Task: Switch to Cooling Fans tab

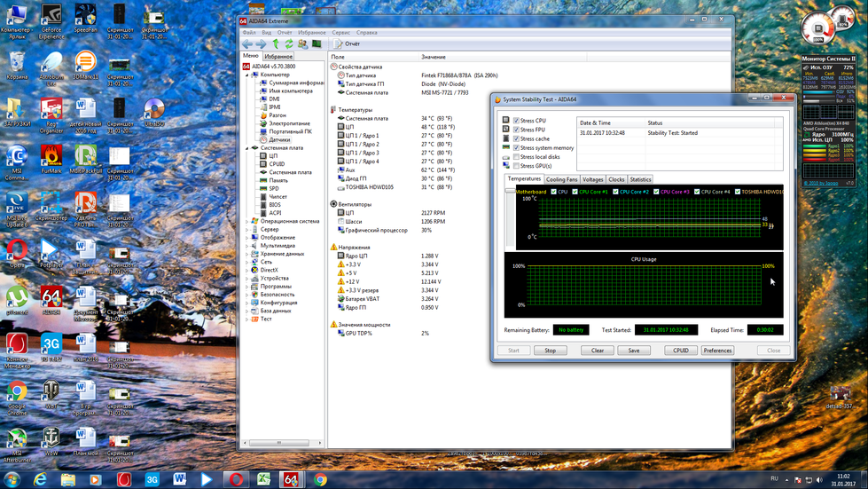Action: [562, 179]
